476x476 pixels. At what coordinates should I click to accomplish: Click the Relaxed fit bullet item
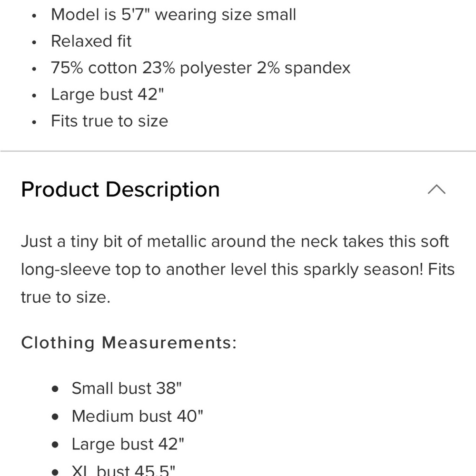click(91, 41)
